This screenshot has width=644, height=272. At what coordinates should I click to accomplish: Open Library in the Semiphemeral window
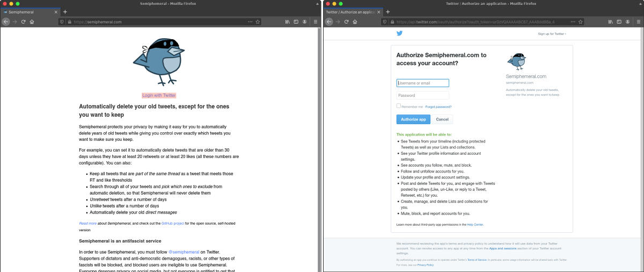[288, 22]
